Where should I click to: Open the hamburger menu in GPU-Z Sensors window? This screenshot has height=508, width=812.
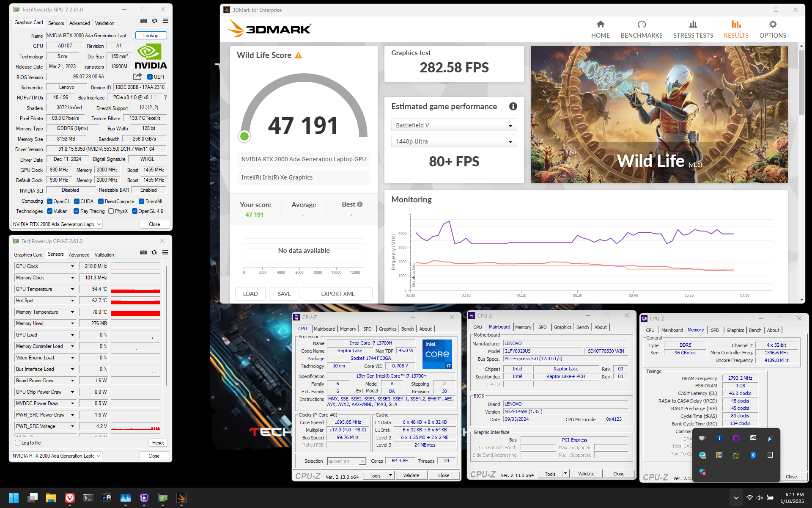coord(165,252)
